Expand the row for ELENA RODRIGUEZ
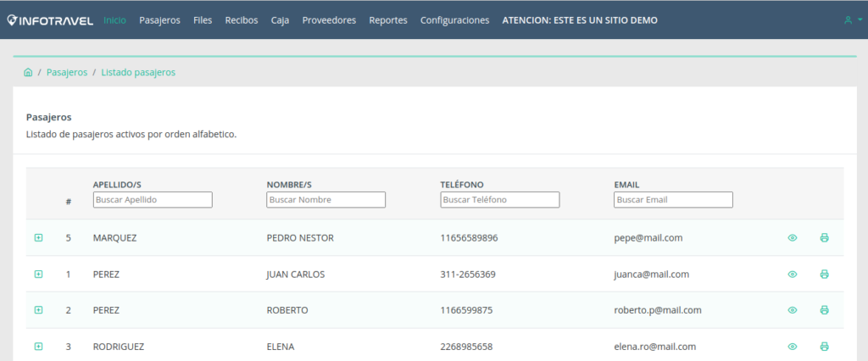868x361 pixels. [38, 347]
